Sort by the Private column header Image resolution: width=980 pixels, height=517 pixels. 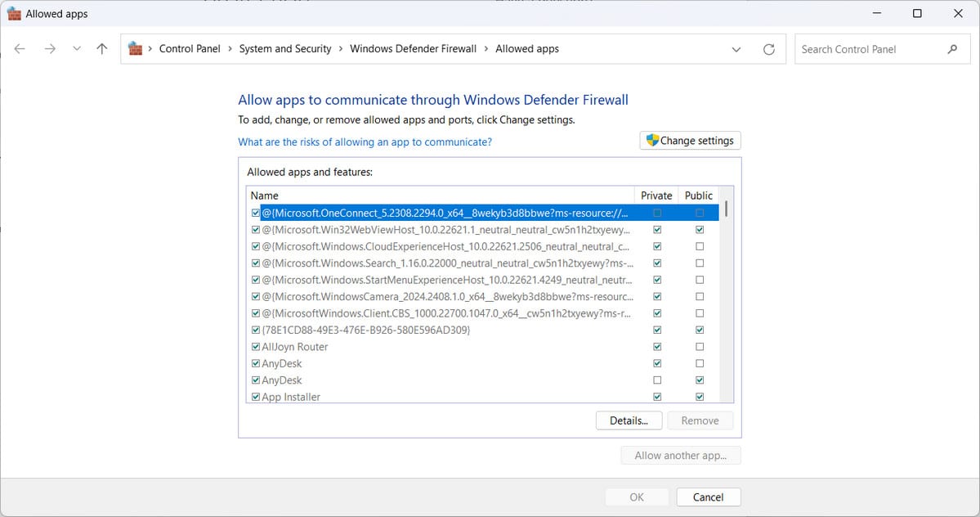click(656, 196)
